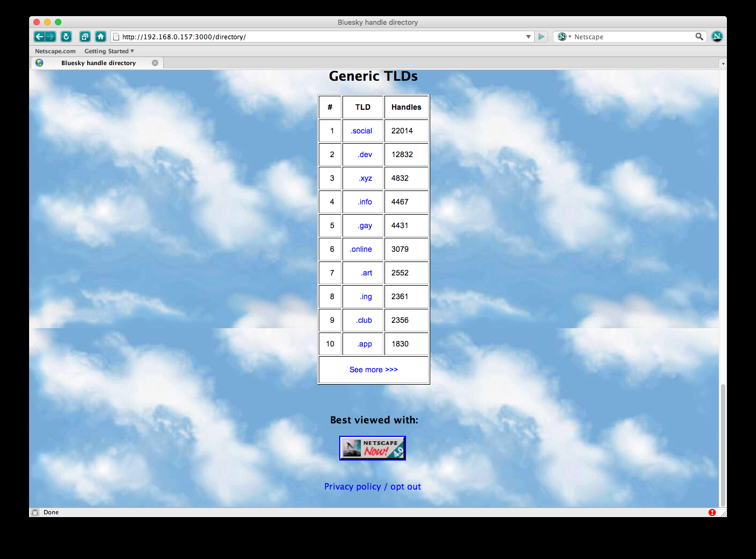Image resolution: width=756 pixels, height=559 pixels.
Task: Open a new tab with toolbar icon
Action: (x=85, y=37)
